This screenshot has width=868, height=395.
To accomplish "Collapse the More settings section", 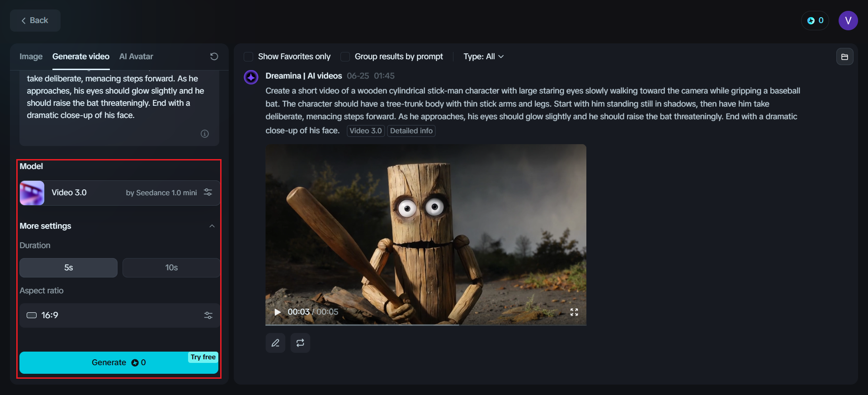I will pos(212,226).
